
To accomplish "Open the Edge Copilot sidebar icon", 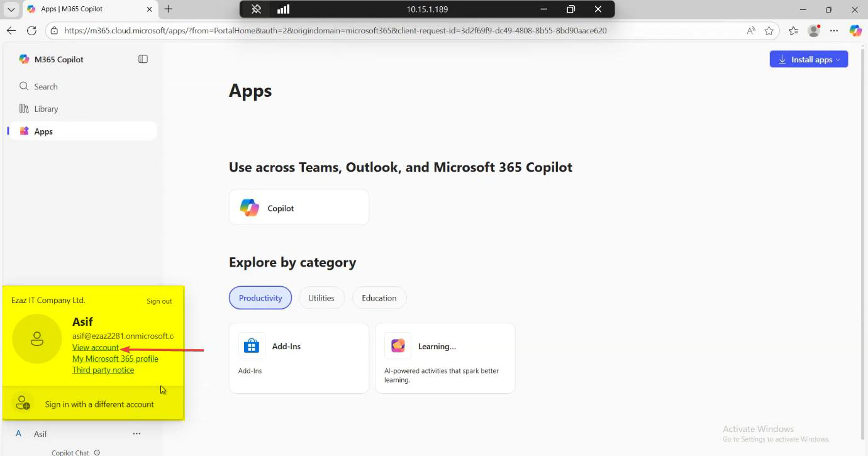I will [x=855, y=30].
